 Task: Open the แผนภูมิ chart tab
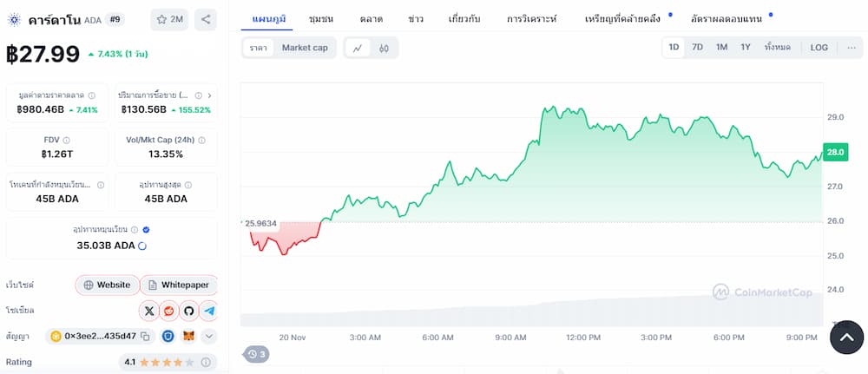pyautogui.click(x=269, y=19)
